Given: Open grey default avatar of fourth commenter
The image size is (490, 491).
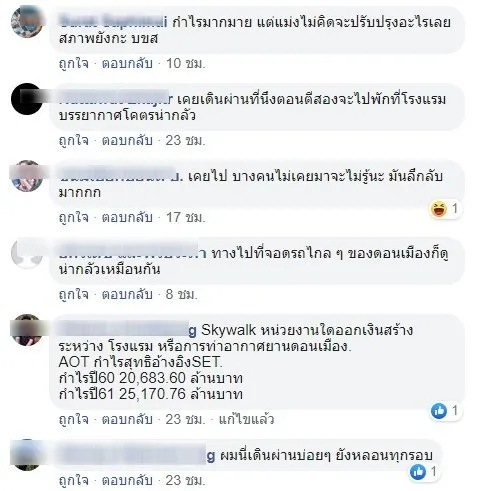Looking at the screenshot, I should coord(27,253).
